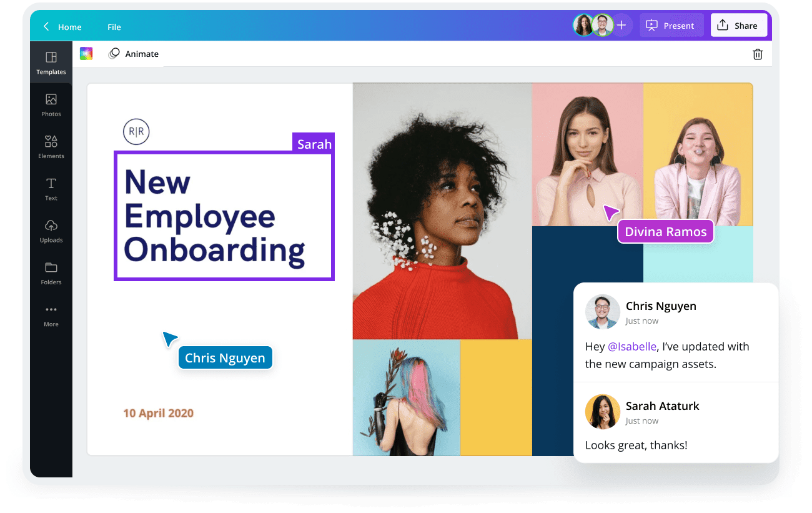
Task: Open the Elements panel
Action: pyautogui.click(x=51, y=146)
